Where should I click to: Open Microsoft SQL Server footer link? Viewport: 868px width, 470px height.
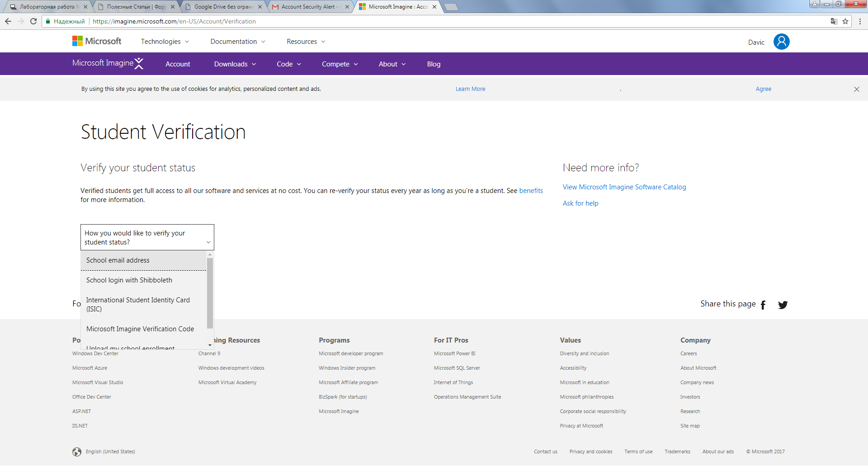point(457,368)
